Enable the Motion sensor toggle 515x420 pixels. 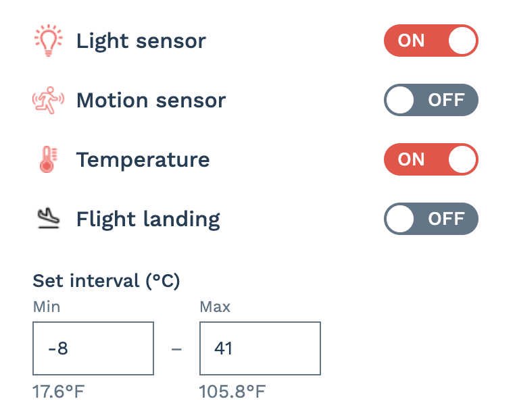point(431,100)
